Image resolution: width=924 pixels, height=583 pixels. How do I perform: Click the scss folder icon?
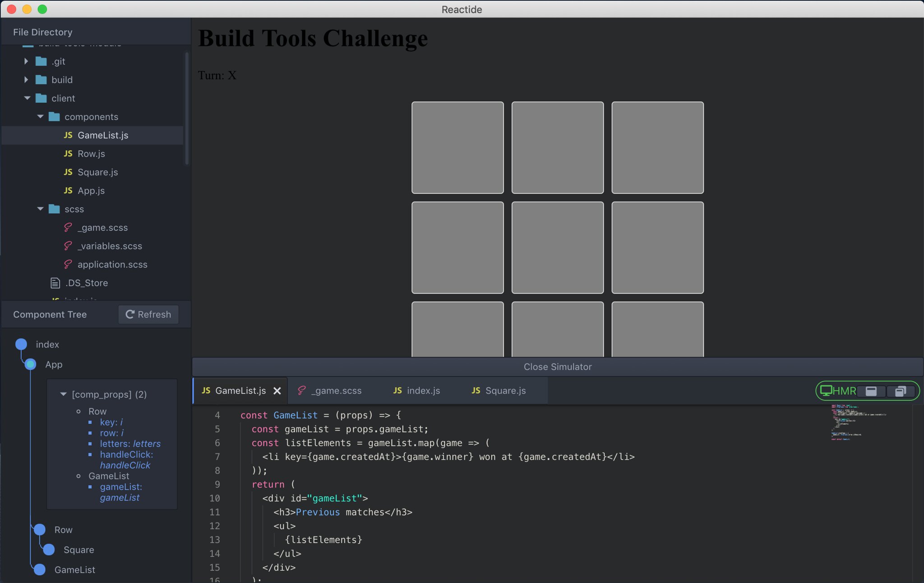click(x=54, y=209)
